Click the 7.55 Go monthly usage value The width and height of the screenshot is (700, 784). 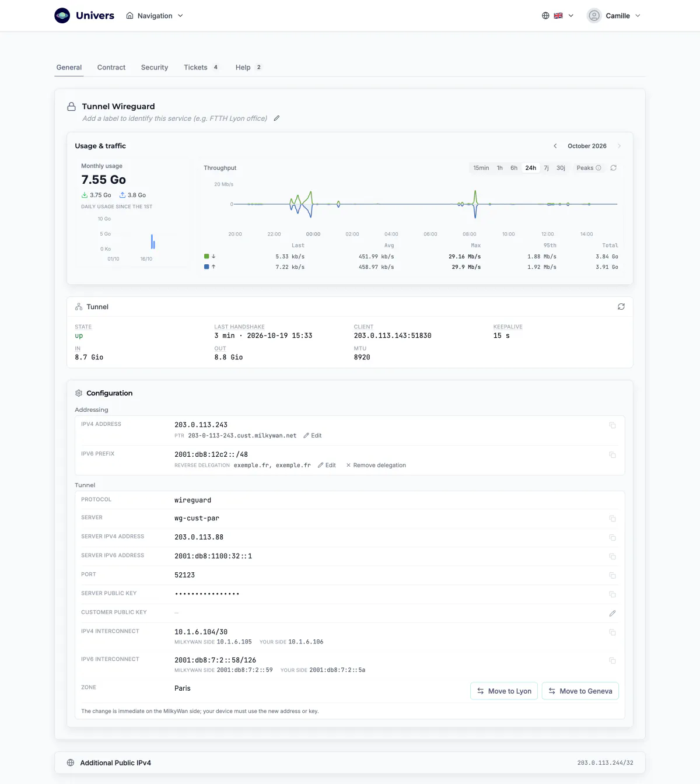point(103,180)
